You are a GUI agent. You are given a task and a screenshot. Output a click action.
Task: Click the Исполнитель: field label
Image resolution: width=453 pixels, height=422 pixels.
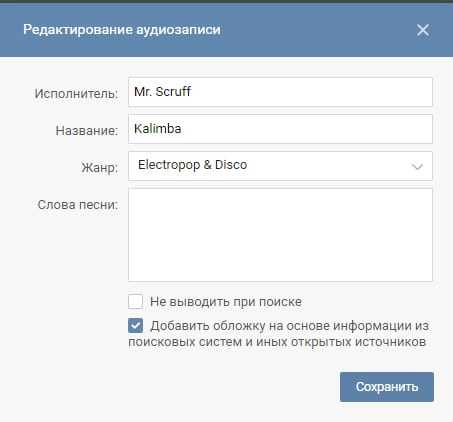pyautogui.click(x=76, y=94)
